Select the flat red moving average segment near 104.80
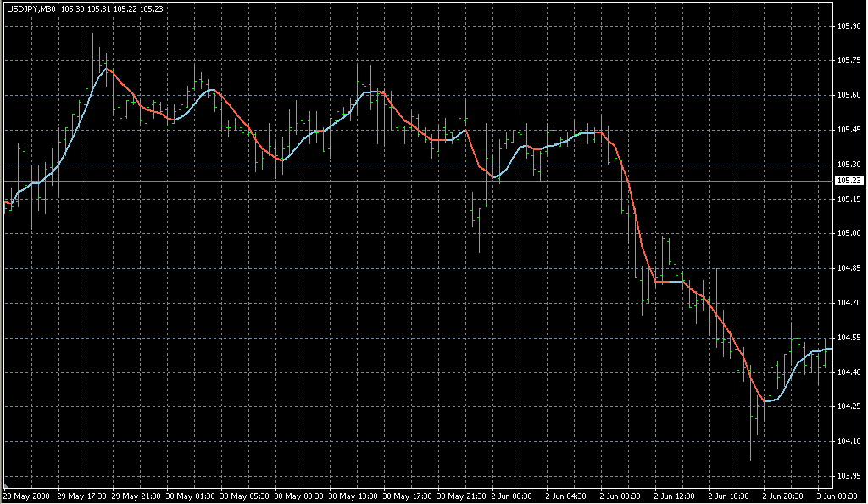Image resolution: width=868 pixels, height=504 pixels. coord(668,281)
